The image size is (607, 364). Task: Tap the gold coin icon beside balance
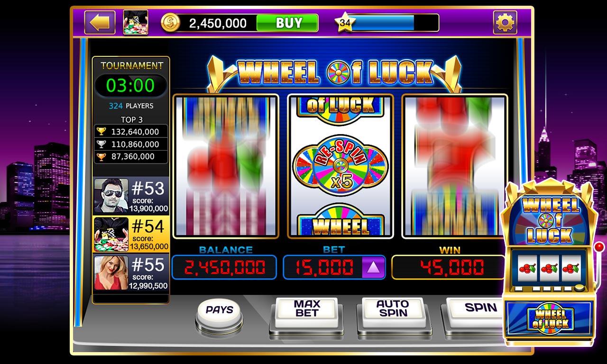pos(170,23)
